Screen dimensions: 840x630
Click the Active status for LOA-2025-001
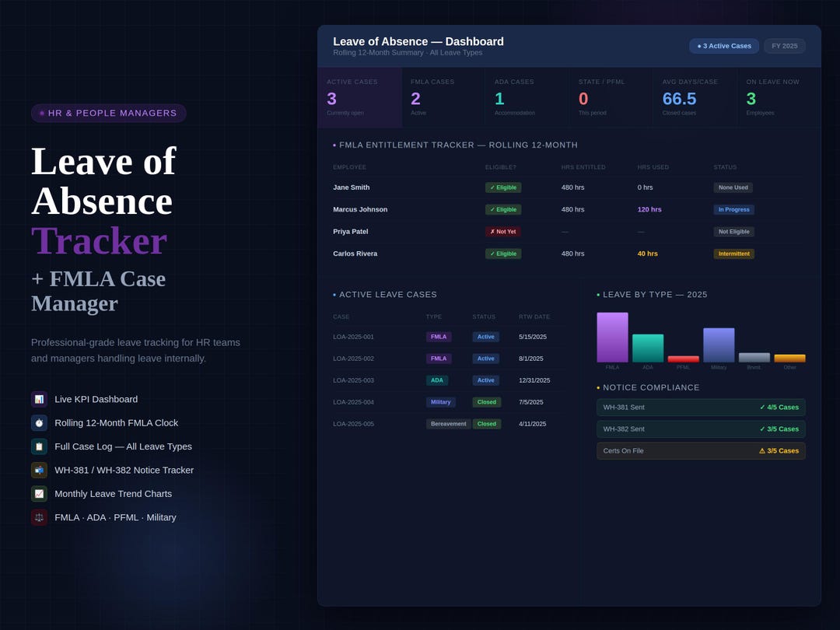pos(485,337)
